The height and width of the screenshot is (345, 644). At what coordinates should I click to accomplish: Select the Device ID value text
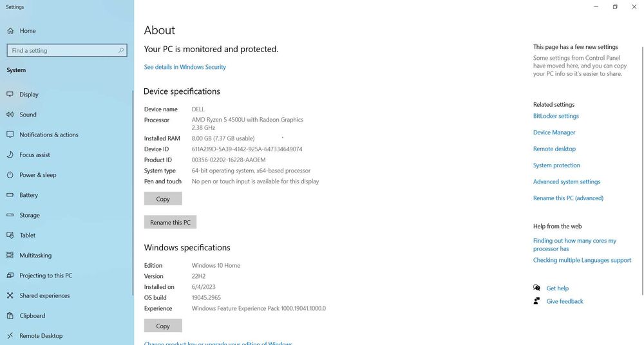[x=247, y=149]
